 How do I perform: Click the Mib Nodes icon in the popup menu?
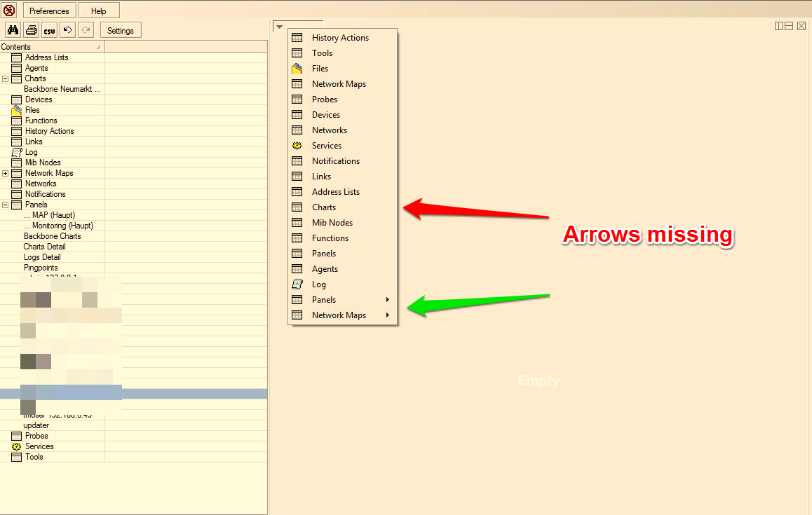[x=297, y=223]
